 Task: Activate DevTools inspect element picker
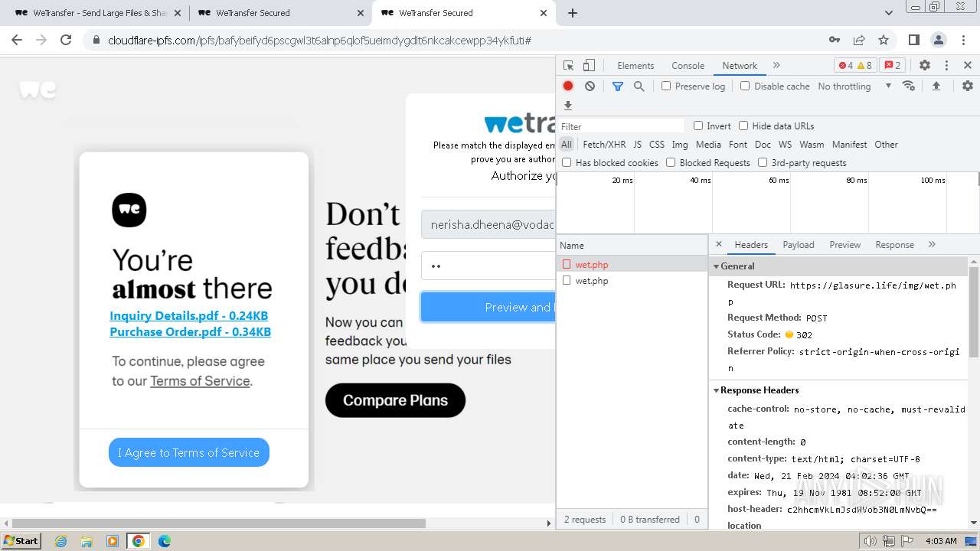pos(568,66)
